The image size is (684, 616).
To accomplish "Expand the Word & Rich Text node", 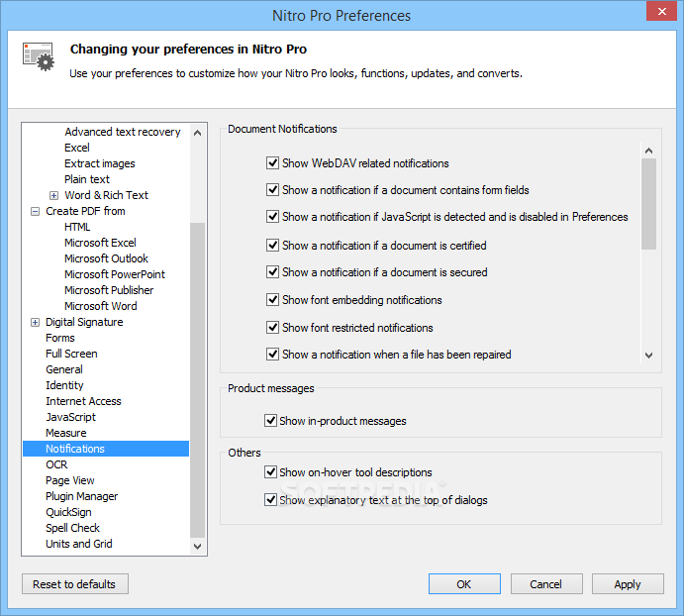I will click(x=53, y=195).
